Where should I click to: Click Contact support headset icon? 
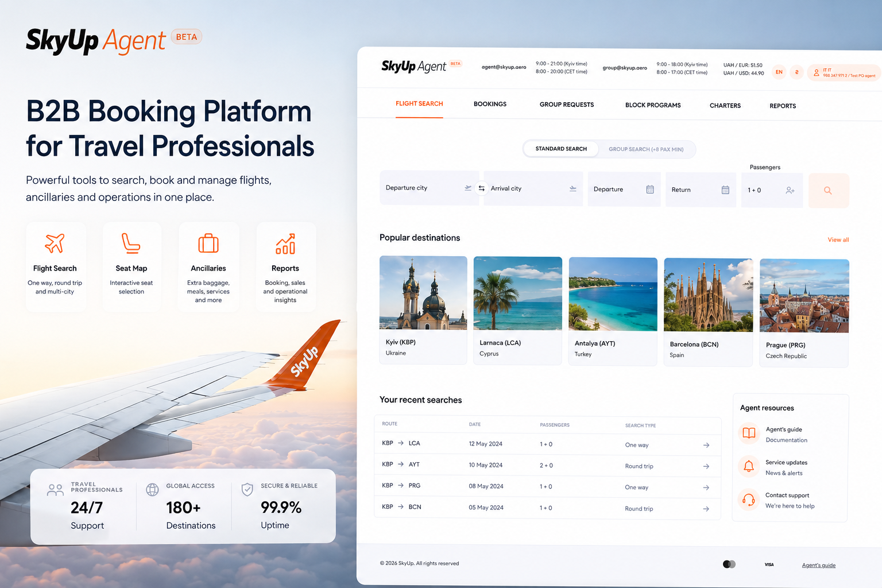[749, 500]
